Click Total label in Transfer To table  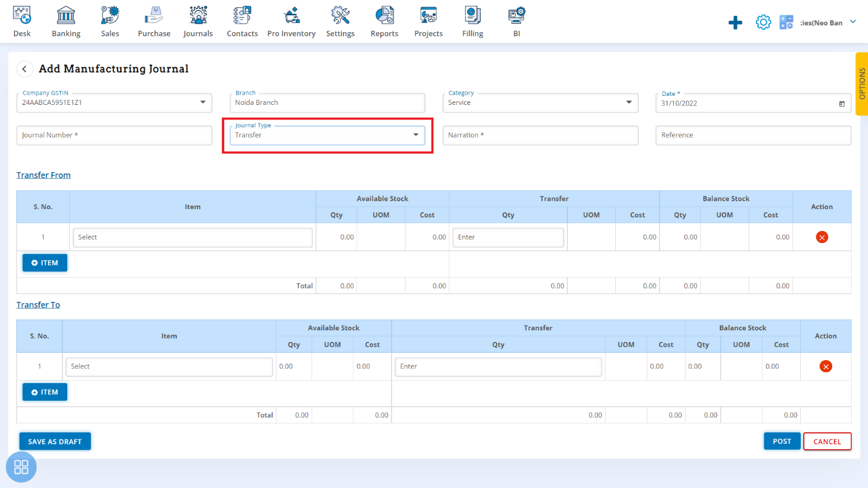coord(265,415)
